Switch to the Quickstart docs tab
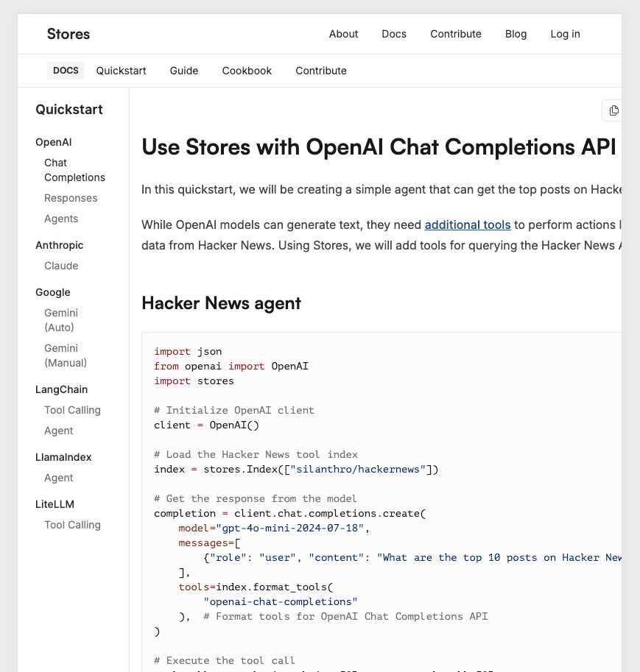The width and height of the screenshot is (640, 672). (121, 71)
